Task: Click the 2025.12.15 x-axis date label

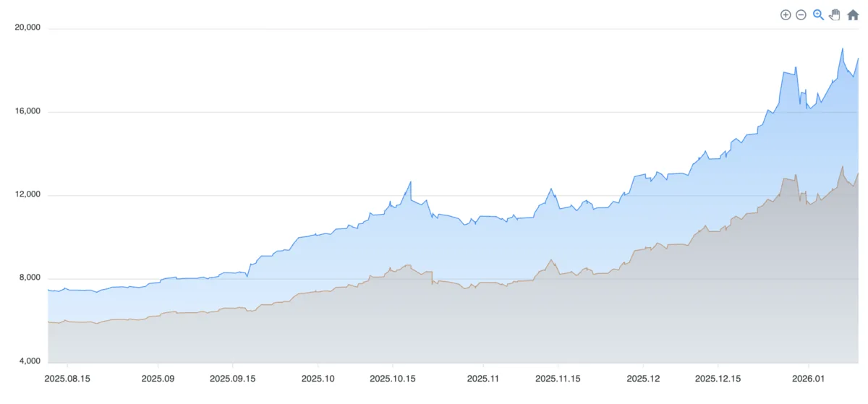Action: pyautogui.click(x=718, y=378)
